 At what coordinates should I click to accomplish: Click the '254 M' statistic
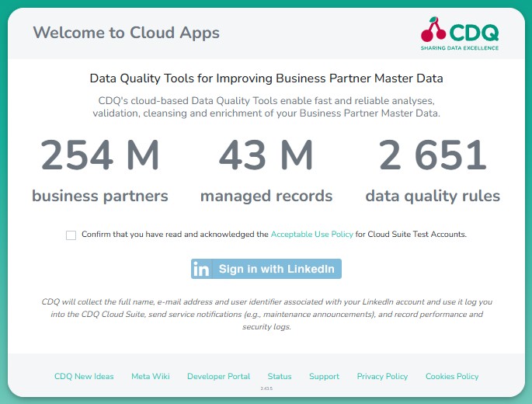[x=100, y=155]
